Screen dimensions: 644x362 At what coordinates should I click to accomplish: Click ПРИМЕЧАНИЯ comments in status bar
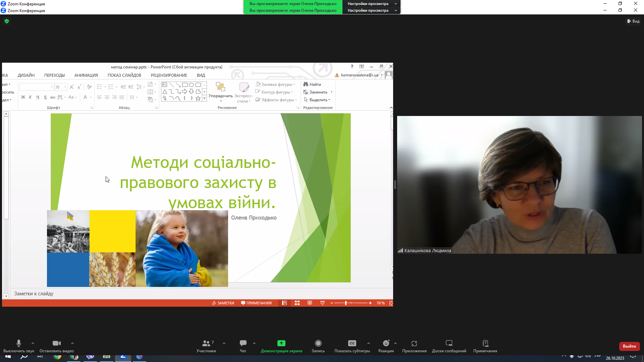coord(257,303)
